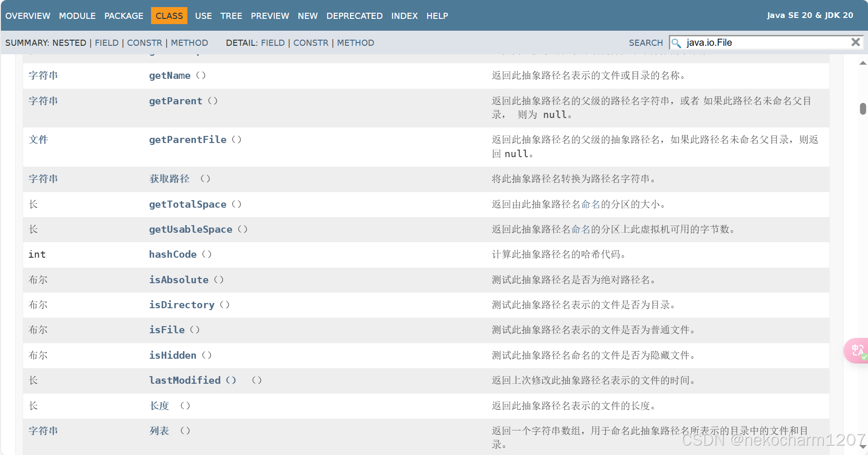
Task: Open the 长度 method link
Action: (x=160, y=406)
